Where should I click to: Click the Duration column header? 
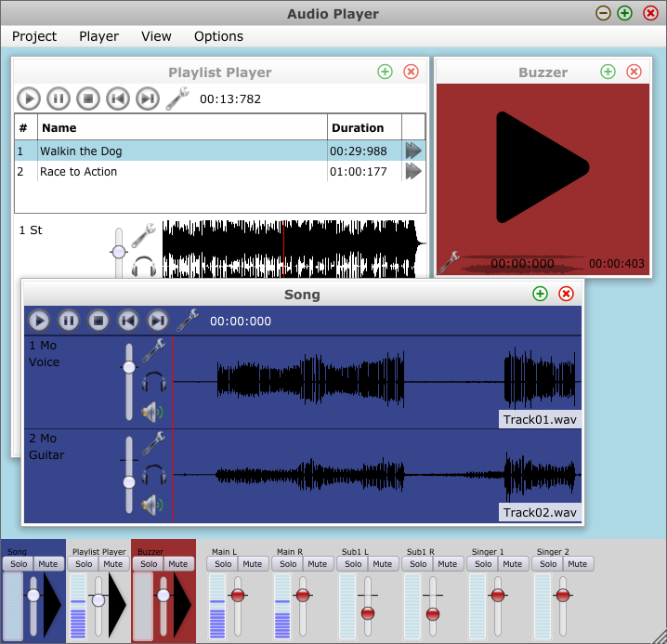[x=364, y=127]
